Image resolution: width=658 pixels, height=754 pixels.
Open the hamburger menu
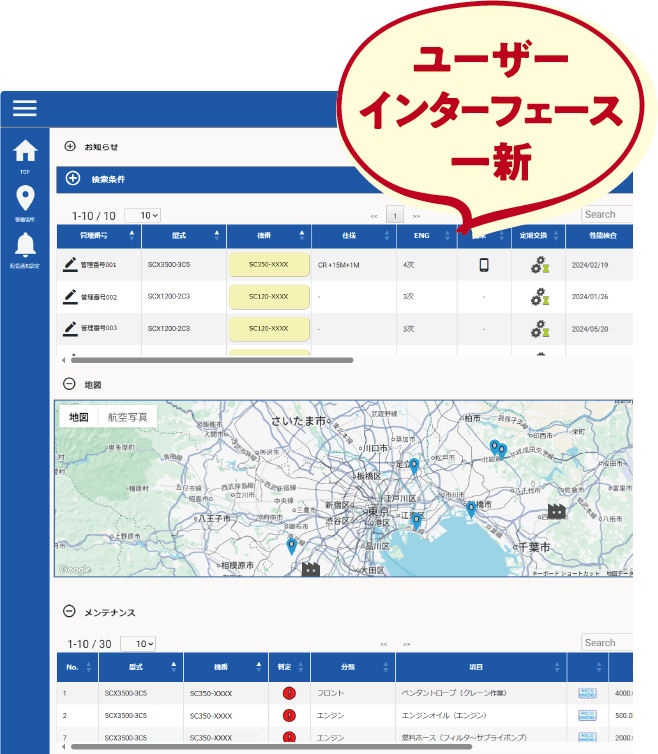(25, 108)
